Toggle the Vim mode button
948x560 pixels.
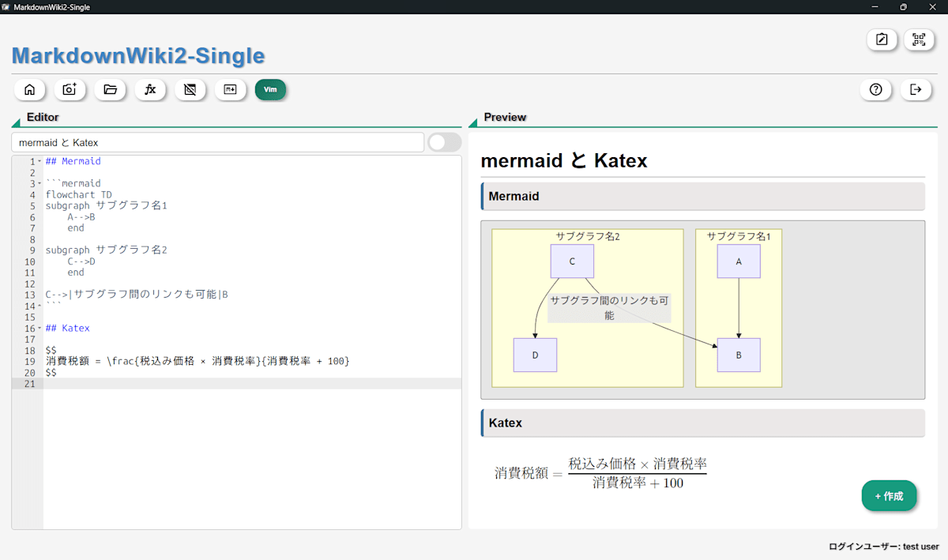(x=270, y=89)
